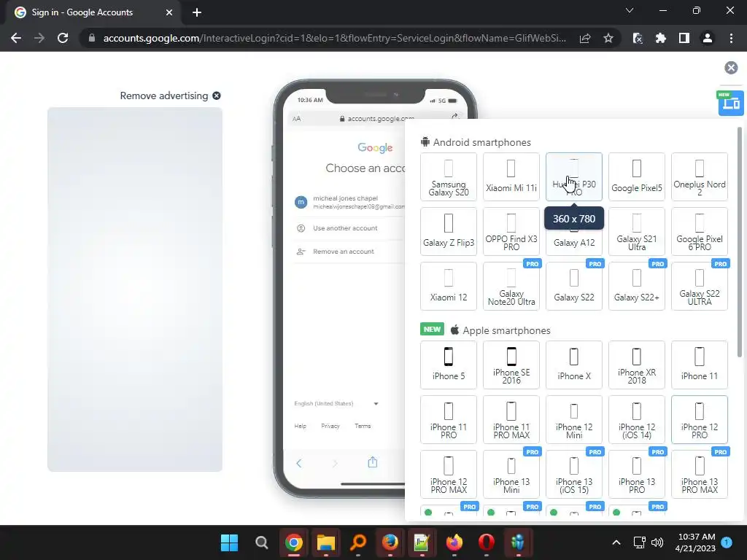The height and width of the screenshot is (560, 747).
Task: Pick the iPhone 12 Mini device
Action: tap(574, 419)
